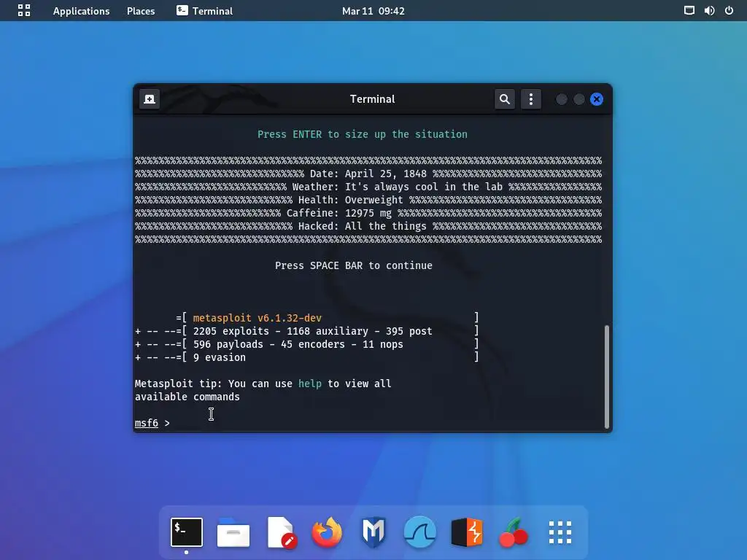This screenshot has height=560, width=747.
Task: Click the Date: April 25, 1848 line
Action: (368, 174)
